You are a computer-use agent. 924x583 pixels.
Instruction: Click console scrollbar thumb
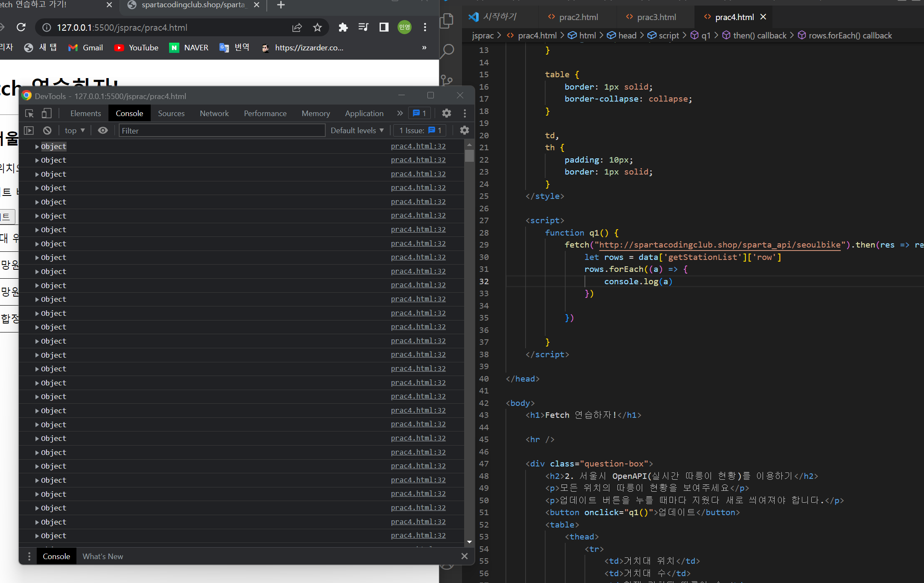pos(469,155)
